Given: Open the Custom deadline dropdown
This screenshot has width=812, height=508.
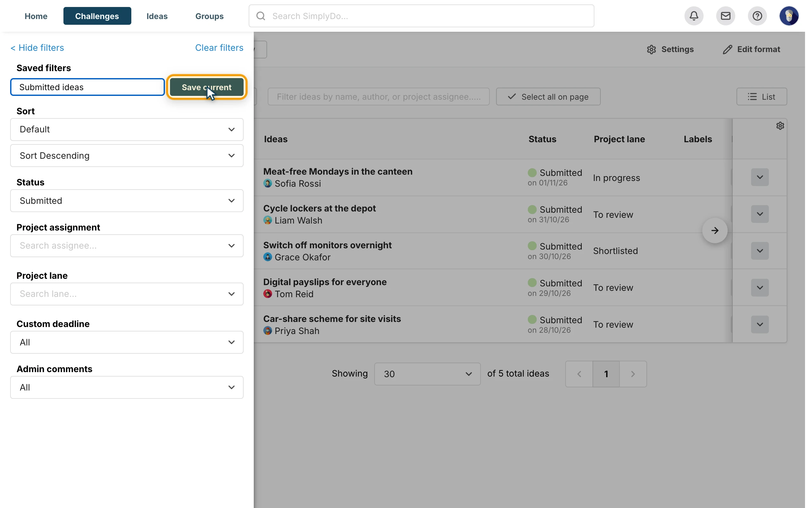Looking at the screenshot, I should 127,342.
